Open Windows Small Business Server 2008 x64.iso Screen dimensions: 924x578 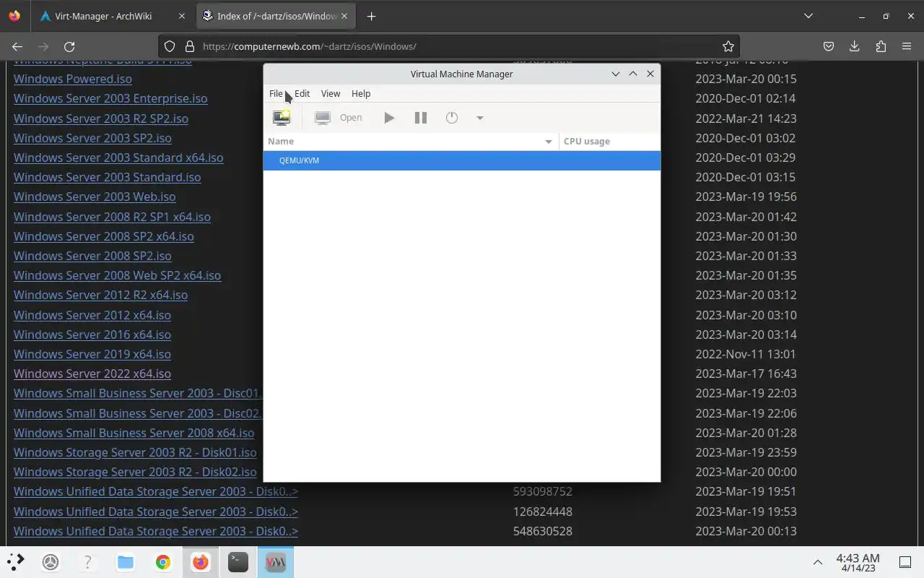(x=134, y=433)
